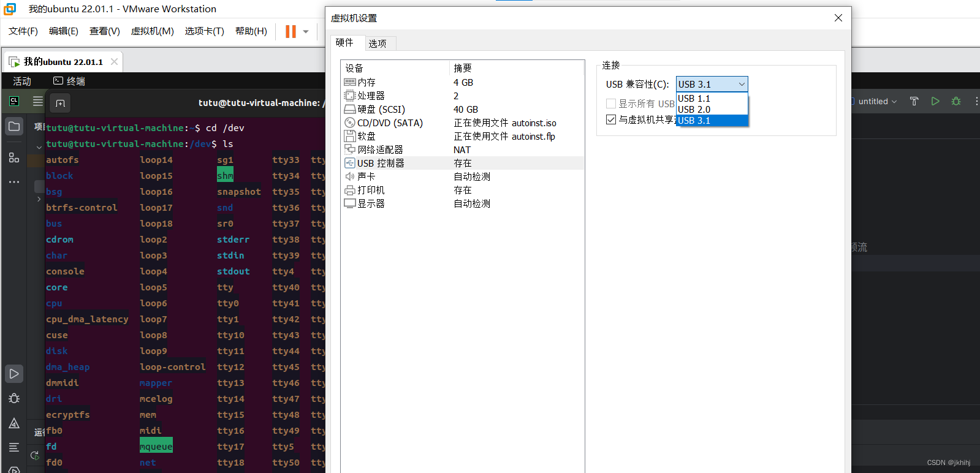980x473 pixels.
Task: Click the rerun icon in the CLion run panel
Action: coord(35,455)
